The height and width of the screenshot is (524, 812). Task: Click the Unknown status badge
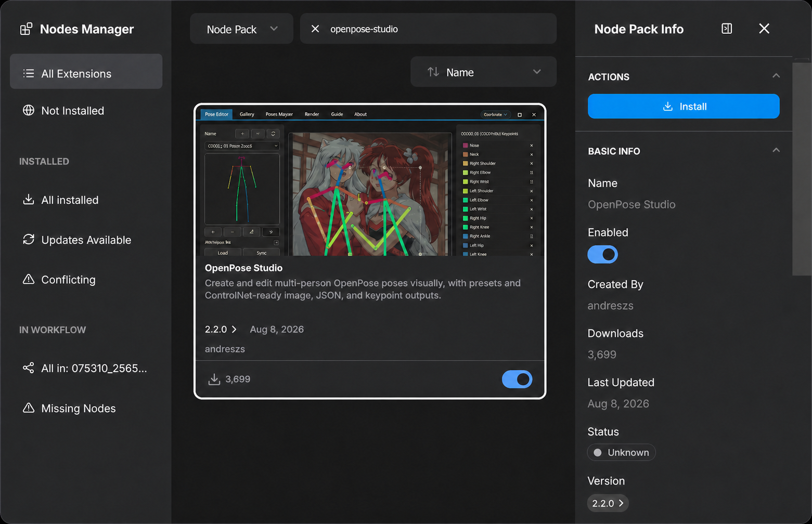click(x=621, y=453)
